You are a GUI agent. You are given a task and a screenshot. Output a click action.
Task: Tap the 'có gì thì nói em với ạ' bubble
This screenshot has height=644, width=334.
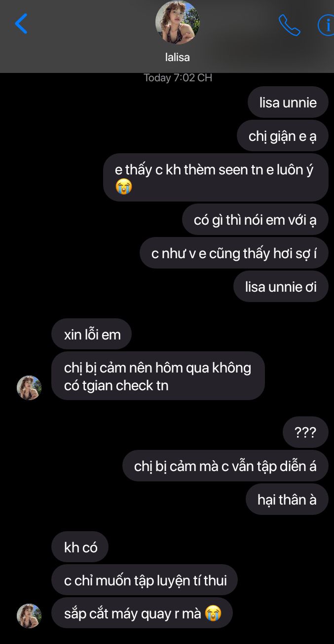tap(255, 220)
